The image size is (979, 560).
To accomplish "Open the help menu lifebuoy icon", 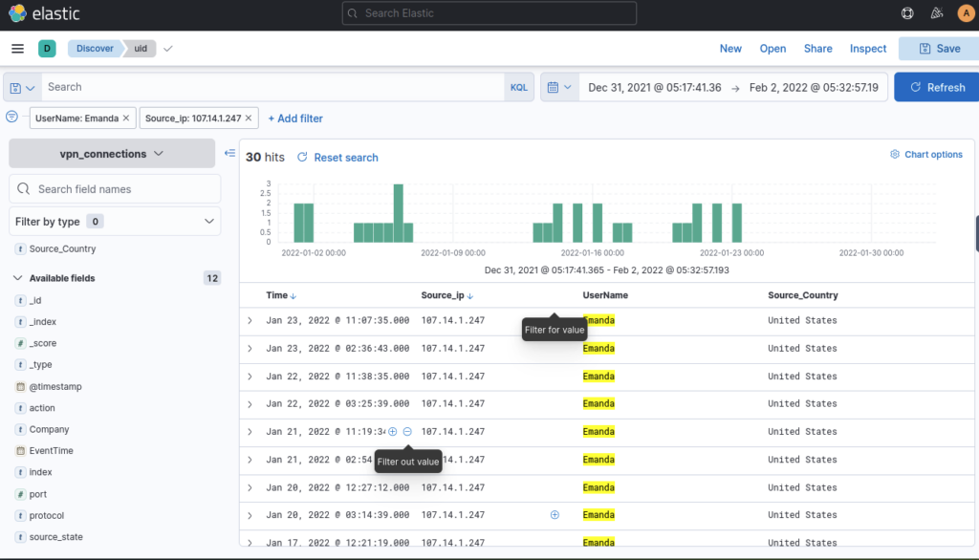I will [x=907, y=13].
